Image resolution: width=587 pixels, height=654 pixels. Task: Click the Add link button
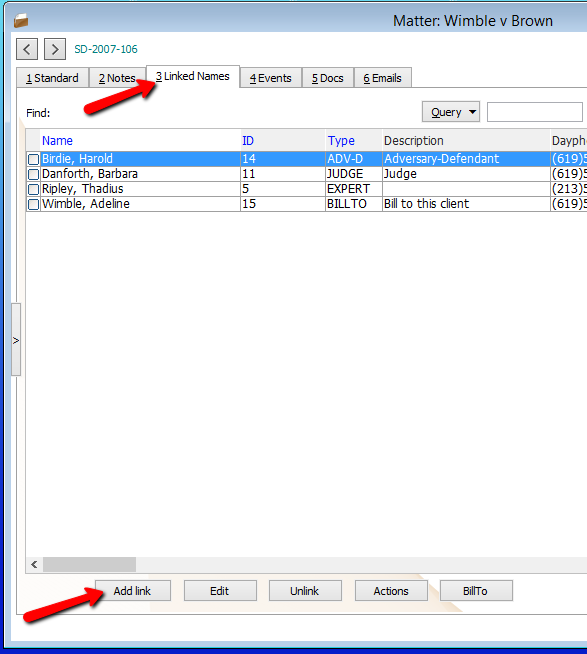click(133, 591)
